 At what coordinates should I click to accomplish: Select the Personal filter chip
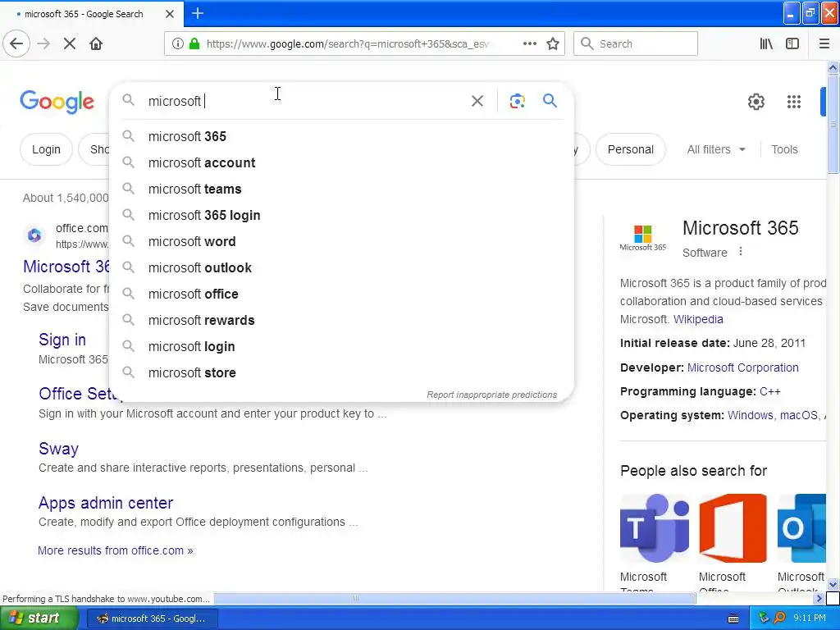(x=630, y=149)
